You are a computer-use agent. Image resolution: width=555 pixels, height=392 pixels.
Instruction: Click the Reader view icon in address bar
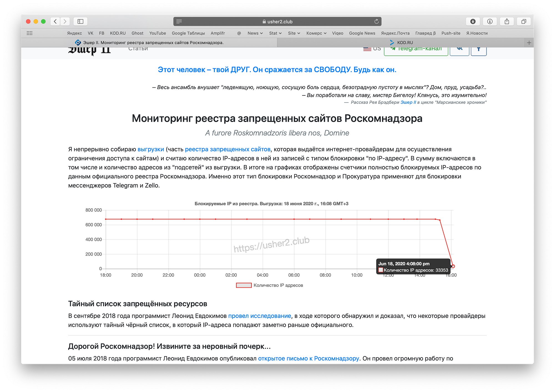[179, 21]
